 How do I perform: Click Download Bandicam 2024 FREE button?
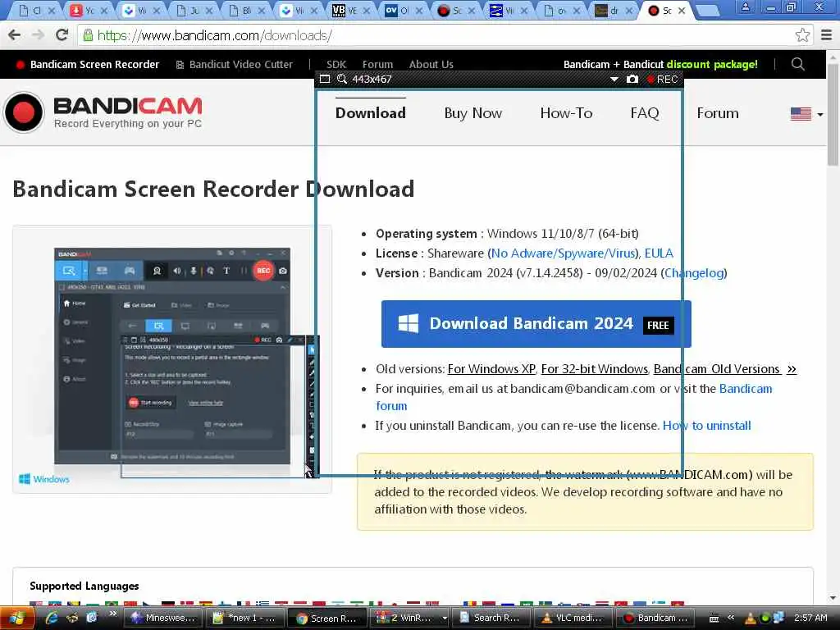coord(536,323)
